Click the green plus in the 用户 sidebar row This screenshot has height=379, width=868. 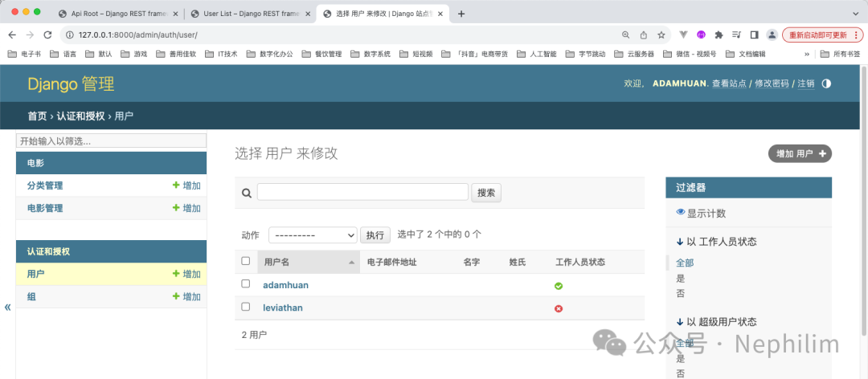pos(176,274)
